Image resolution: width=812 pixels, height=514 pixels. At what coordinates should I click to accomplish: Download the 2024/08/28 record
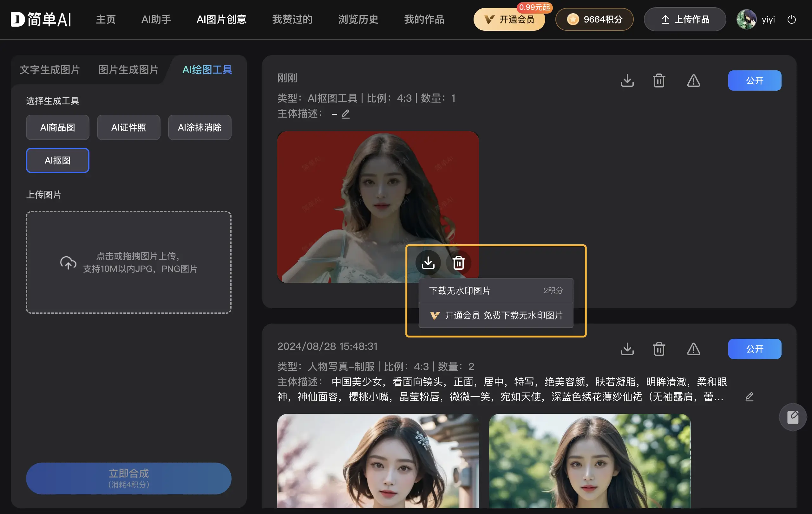click(x=627, y=349)
